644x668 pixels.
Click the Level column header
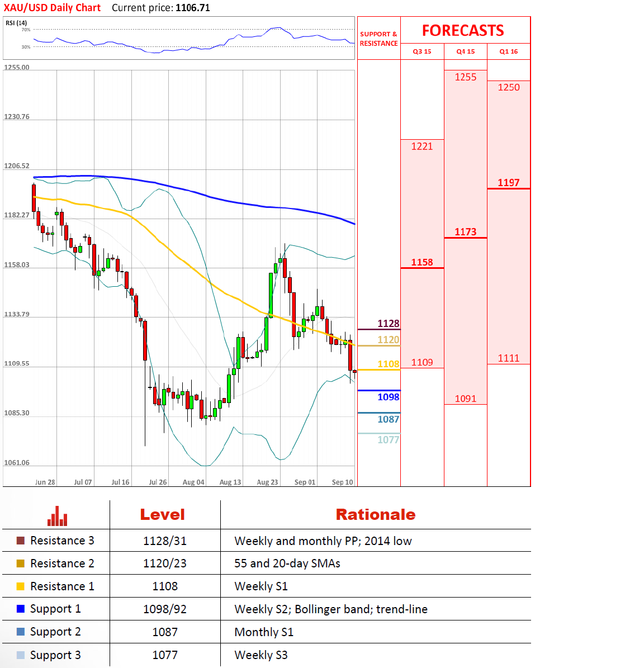coord(162,515)
